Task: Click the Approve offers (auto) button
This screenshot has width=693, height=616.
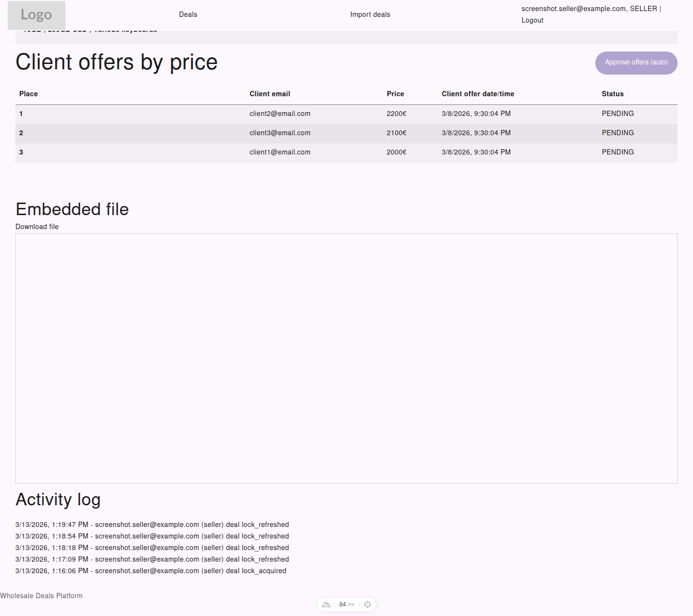Action: pyautogui.click(x=636, y=63)
